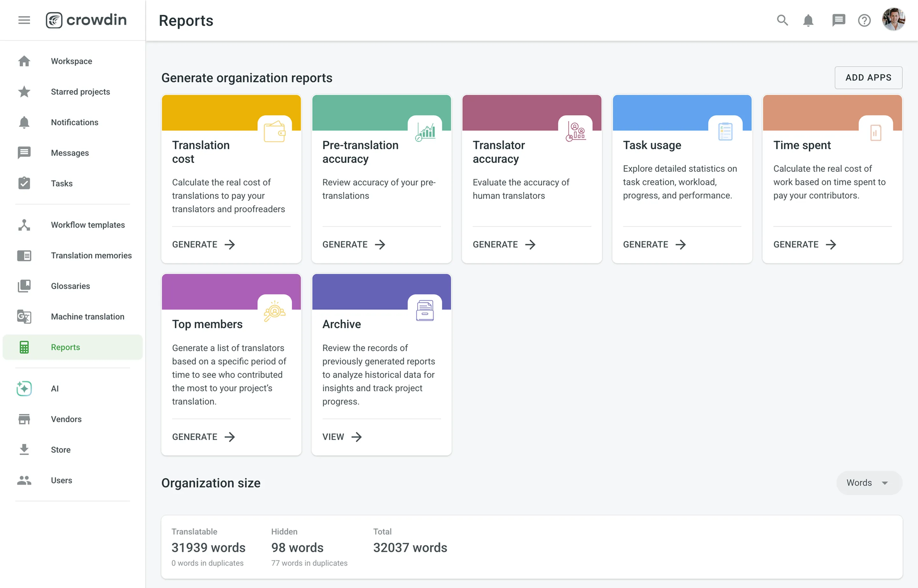Select Reports in the sidebar
The image size is (918, 588).
tap(65, 347)
